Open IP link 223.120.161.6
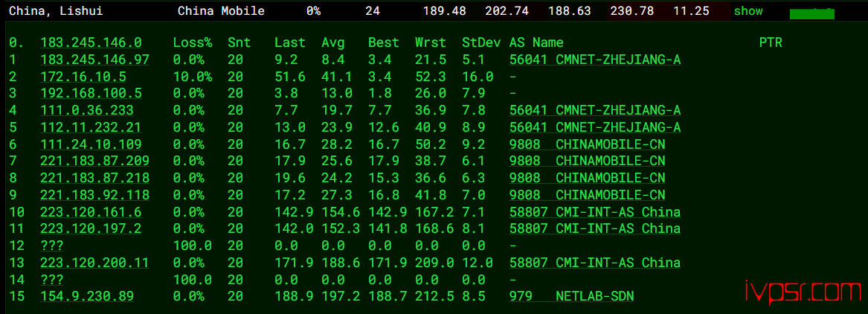This screenshot has height=314, width=868. tap(91, 212)
